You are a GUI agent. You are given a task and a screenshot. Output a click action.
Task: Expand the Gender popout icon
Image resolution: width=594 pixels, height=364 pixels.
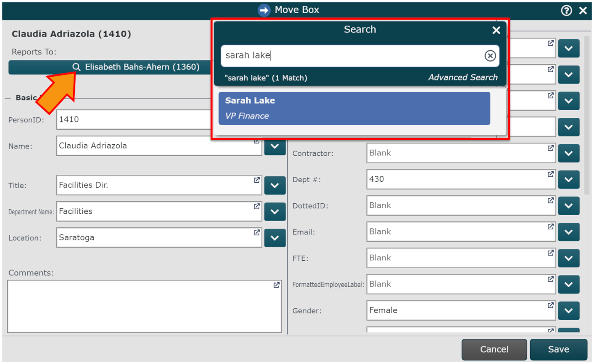pos(551,305)
